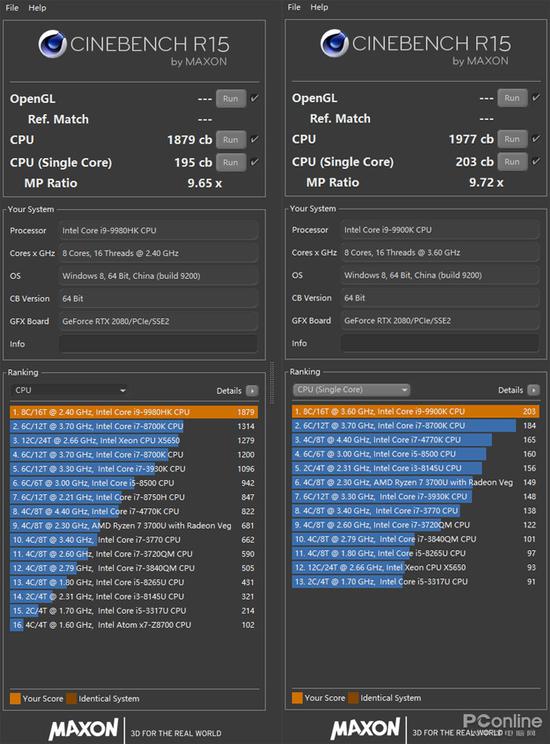Toggle CPU checkmark in right window
The width and height of the screenshot is (550, 744).
[x=536, y=139]
